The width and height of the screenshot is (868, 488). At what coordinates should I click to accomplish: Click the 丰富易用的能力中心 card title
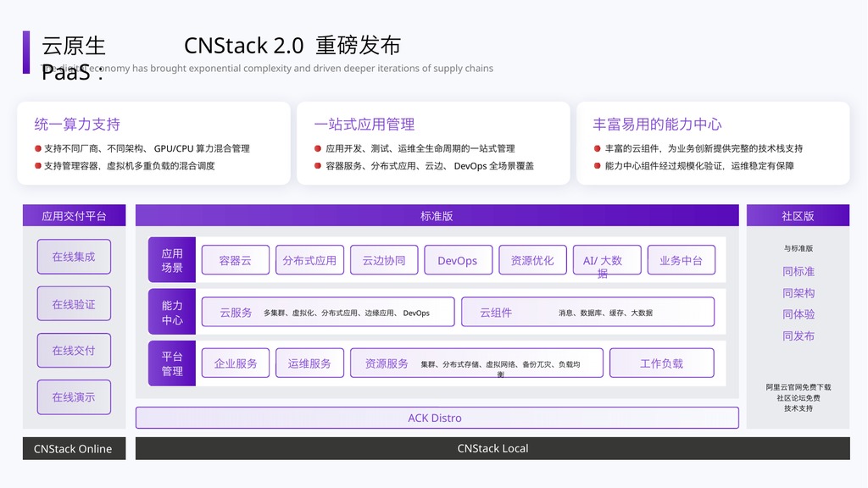tap(657, 125)
